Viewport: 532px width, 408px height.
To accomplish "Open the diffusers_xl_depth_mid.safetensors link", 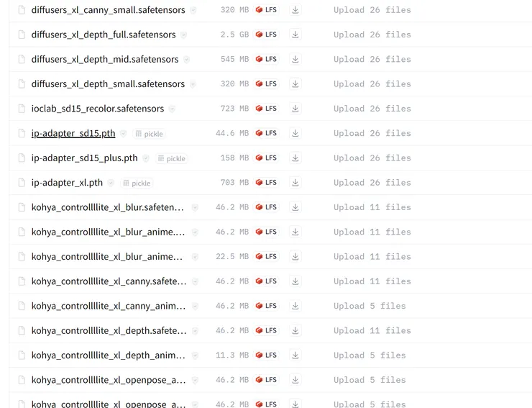I will (105, 60).
